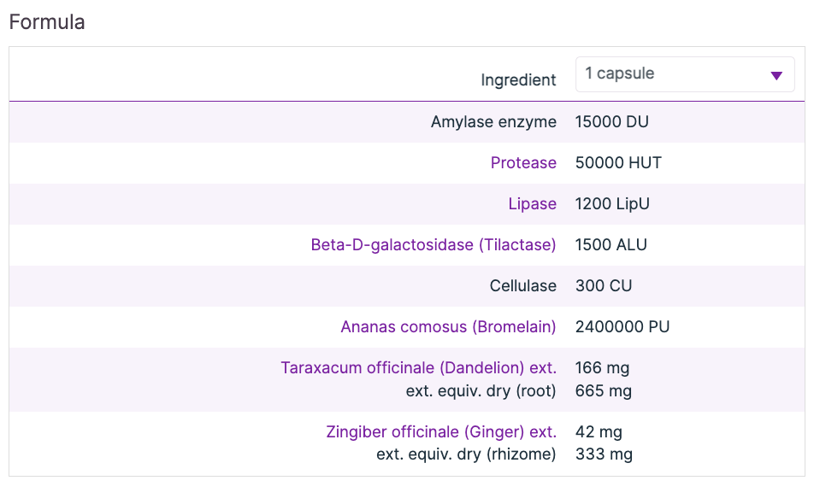This screenshot has height=504, width=814.
Task: Open the Protease ingredient link
Action: pyautogui.click(x=523, y=163)
